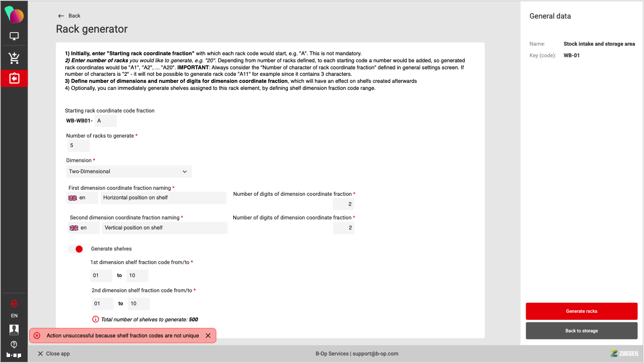Click the colorful app logo at top left
The width and height of the screenshot is (644, 363).
pos(14,16)
